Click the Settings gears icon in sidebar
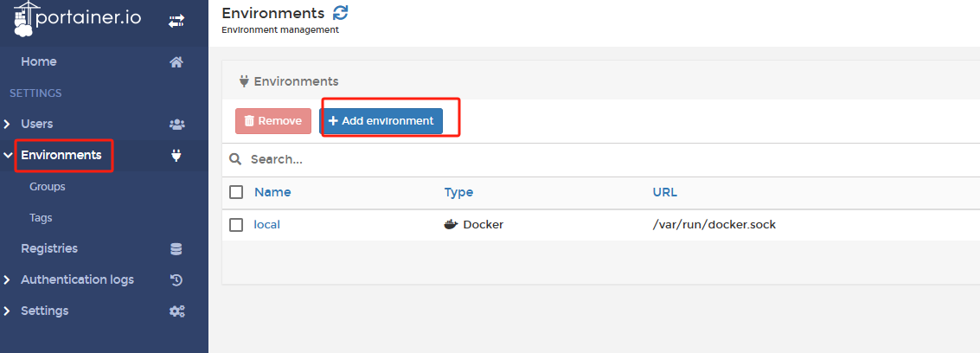This screenshot has height=353, width=980. (176, 311)
